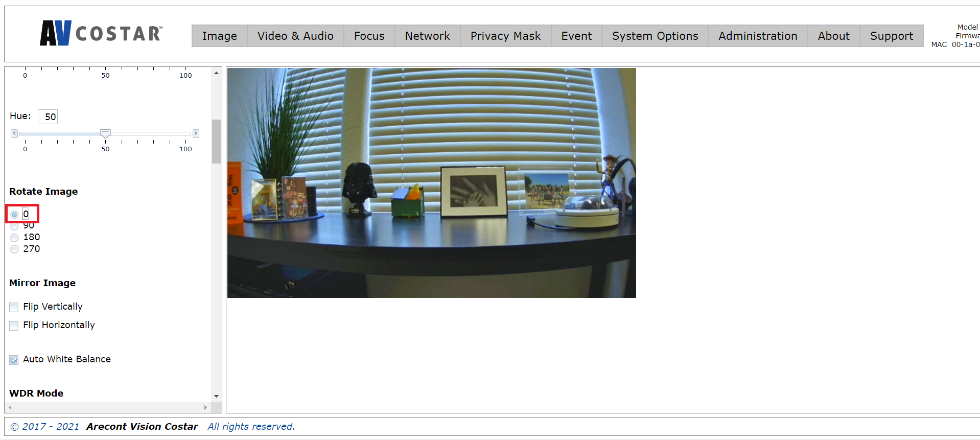Click the WDR Mode heading
Image resolution: width=980 pixels, height=440 pixels.
pos(36,393)
